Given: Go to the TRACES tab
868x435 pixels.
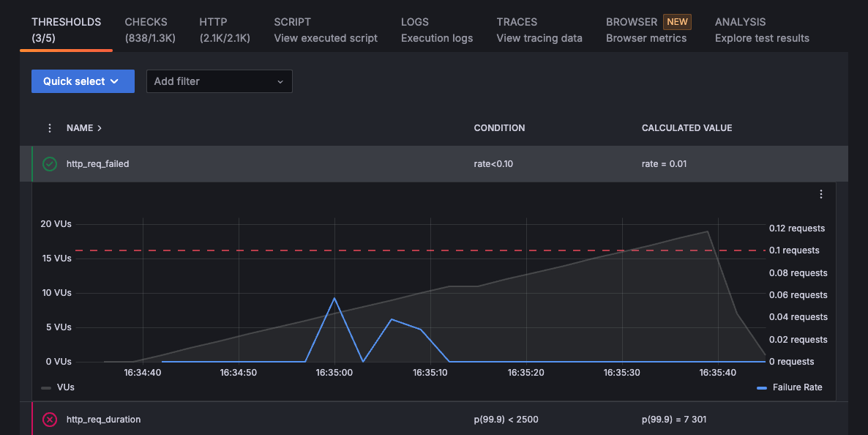Looking at the screenshot, I should tap(539, 30).
